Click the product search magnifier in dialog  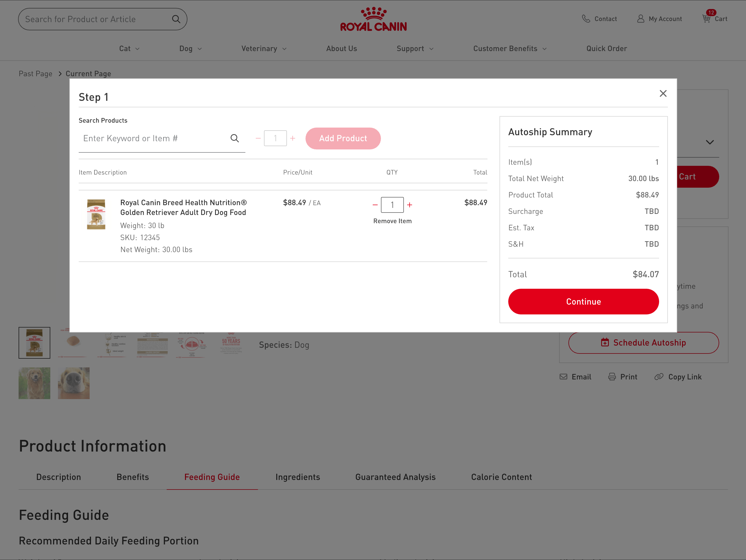point(235,138)
